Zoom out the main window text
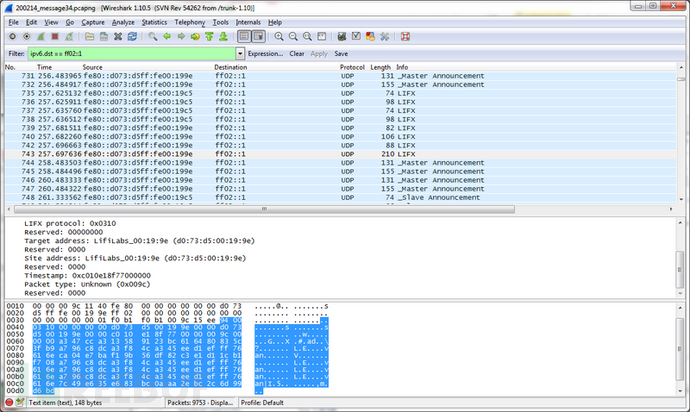The image size is (690, 412). (x=293, y=37)
